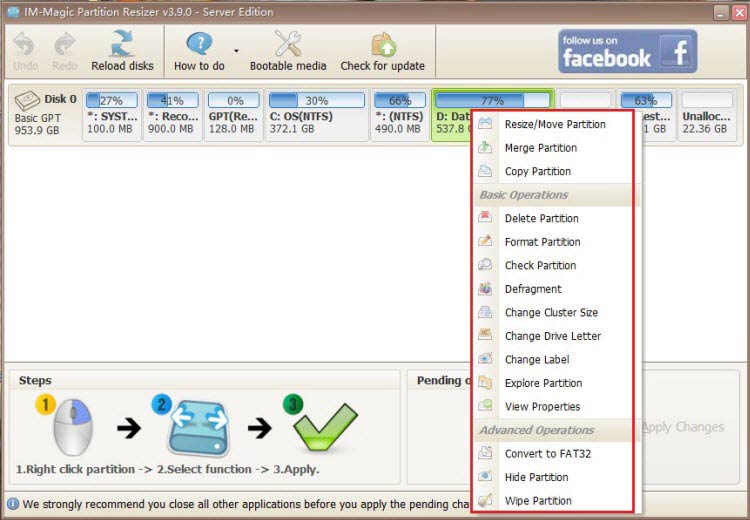Select the SYST... 100.0 MB partition

coord(112,115)
